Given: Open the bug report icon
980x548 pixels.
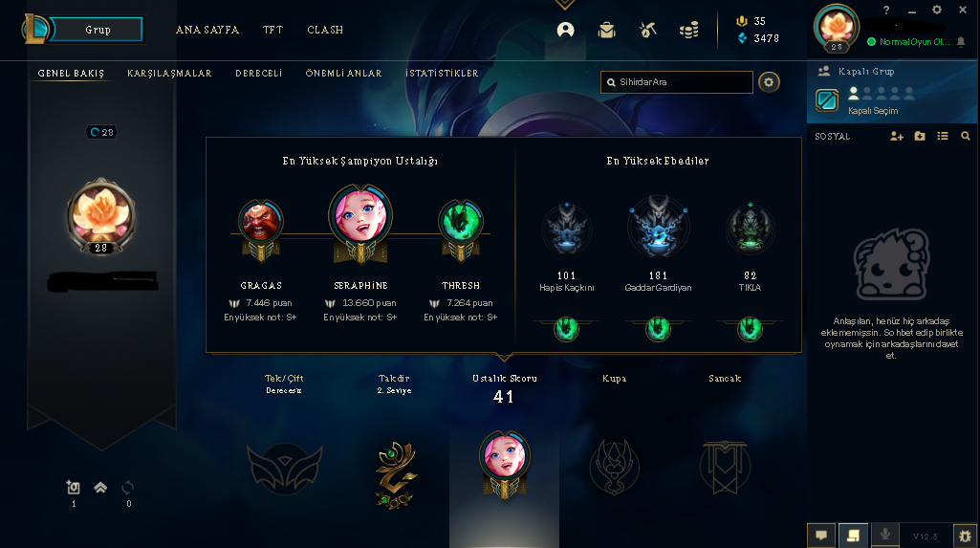Looking at the screenshot, I should 965,537.
